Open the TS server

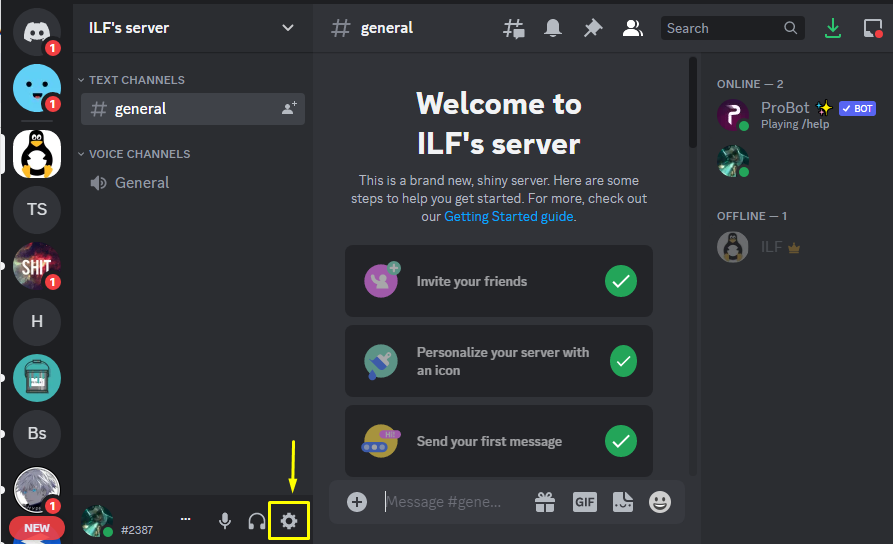click(36, 210)
